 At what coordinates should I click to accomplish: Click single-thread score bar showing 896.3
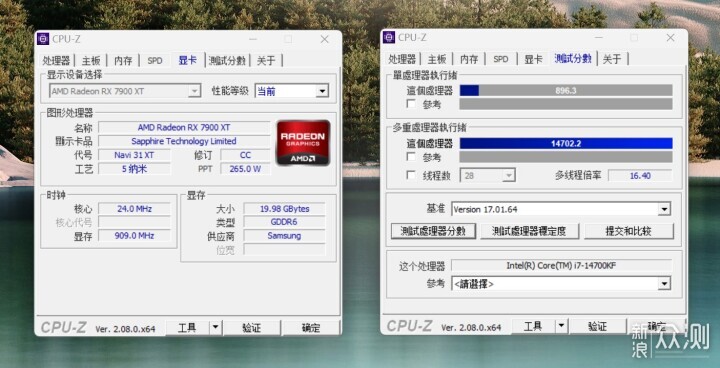pos(566,91)
